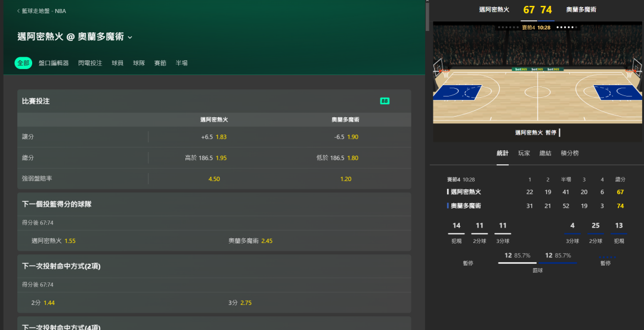Click Orlando total score 74 in table

pos(620,206)
